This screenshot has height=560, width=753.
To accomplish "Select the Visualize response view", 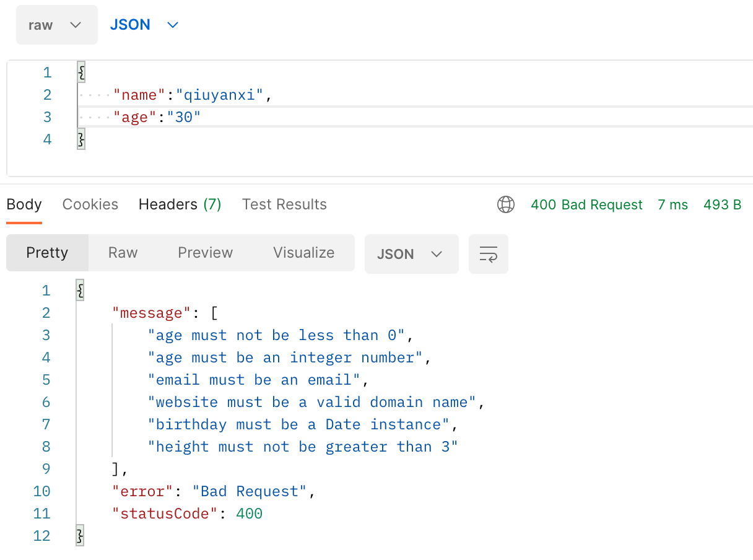I will (x=303, y=253).
